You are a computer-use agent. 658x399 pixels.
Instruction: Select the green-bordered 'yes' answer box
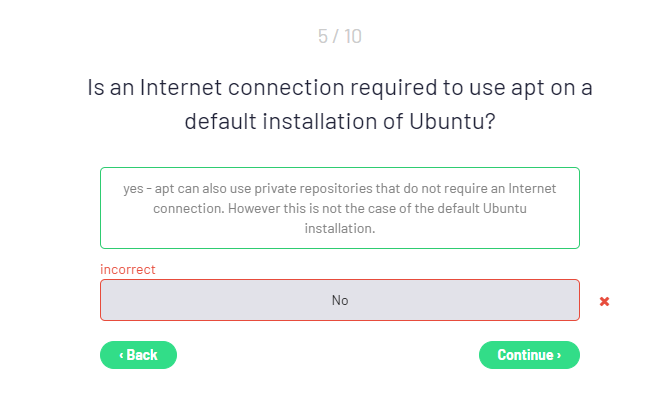coord(339,208)
